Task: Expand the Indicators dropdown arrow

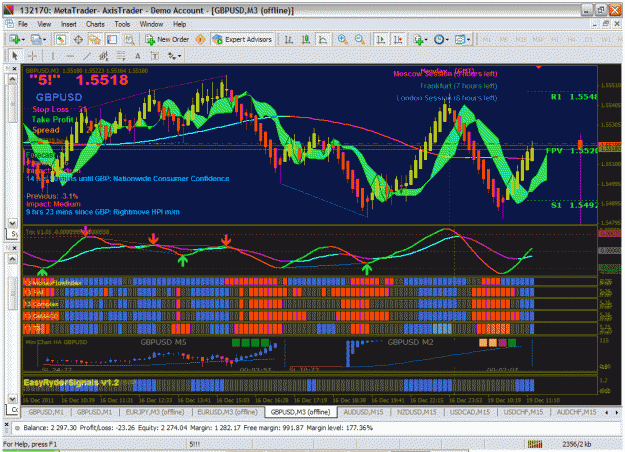Action: pos(426,40)
